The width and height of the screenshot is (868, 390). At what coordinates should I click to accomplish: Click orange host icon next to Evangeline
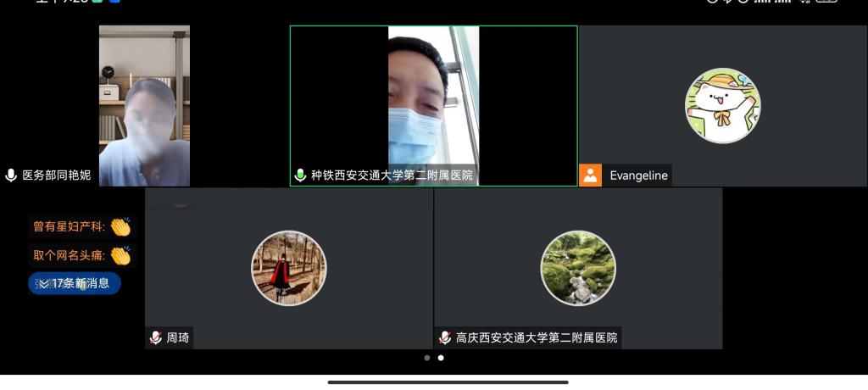[x=591, y=175]
